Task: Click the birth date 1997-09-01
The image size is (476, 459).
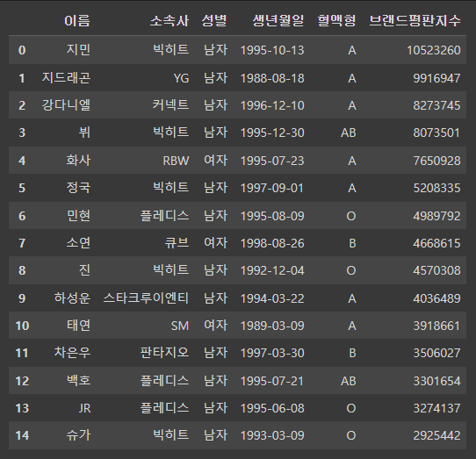Action: click(272, 189)
